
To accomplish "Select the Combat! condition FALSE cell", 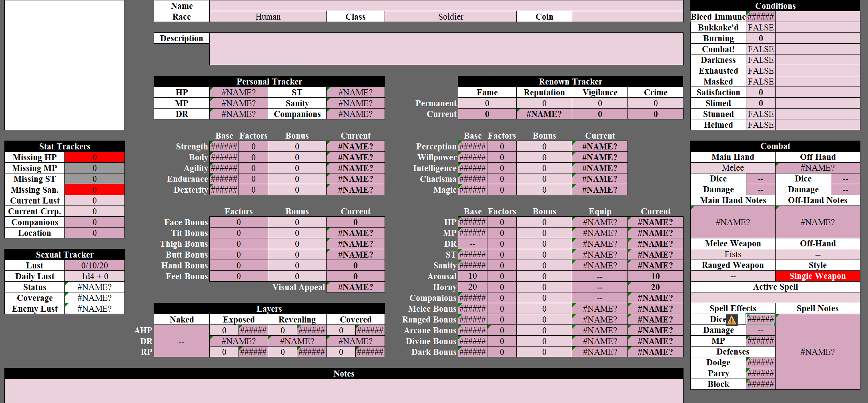I will (x=761, y=49).
